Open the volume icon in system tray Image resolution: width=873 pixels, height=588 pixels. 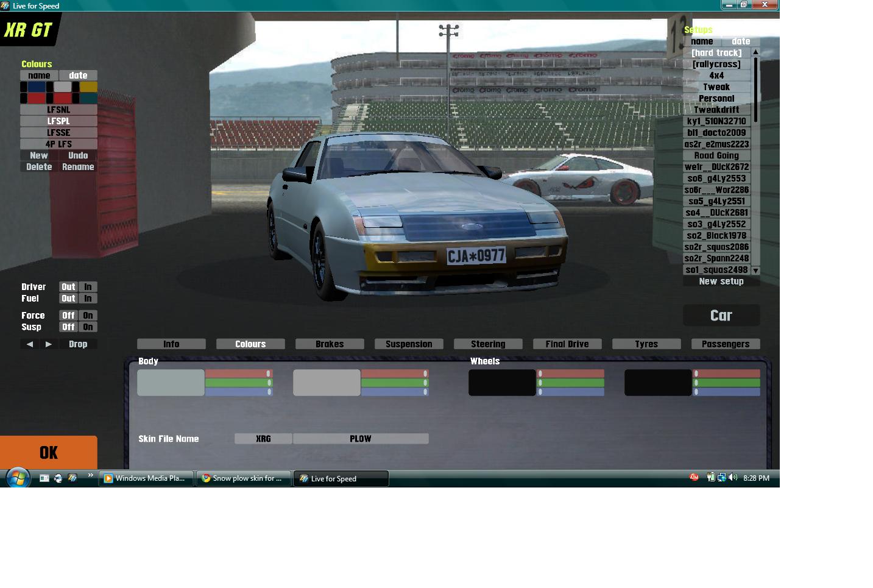[x=732, y=478]
